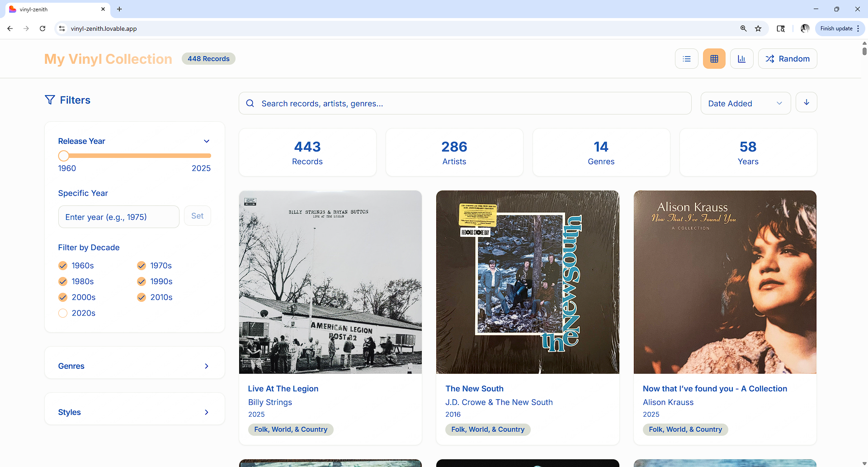Viewport: 868px width, 467px height.
Task: Select the grid view icon
Action: tap(714, 59)
